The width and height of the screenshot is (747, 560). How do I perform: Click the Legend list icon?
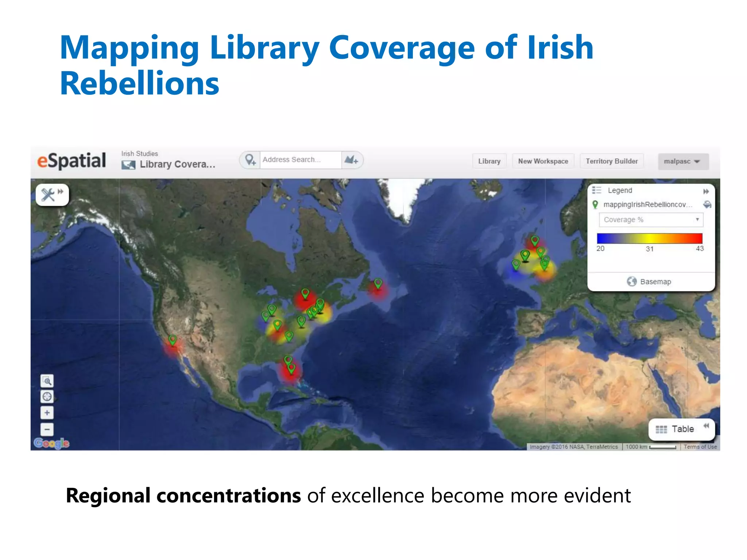(596, 190)
